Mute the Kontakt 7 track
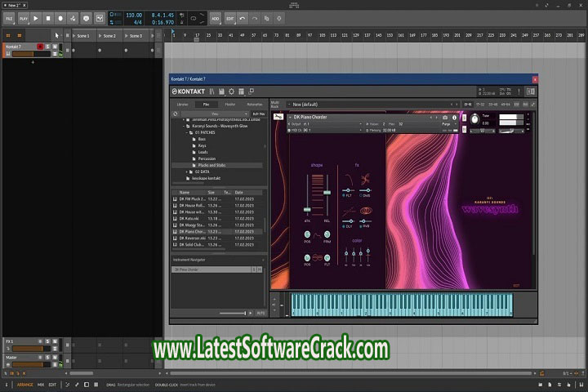Viewport: 588px width, 392px height. 54,47
